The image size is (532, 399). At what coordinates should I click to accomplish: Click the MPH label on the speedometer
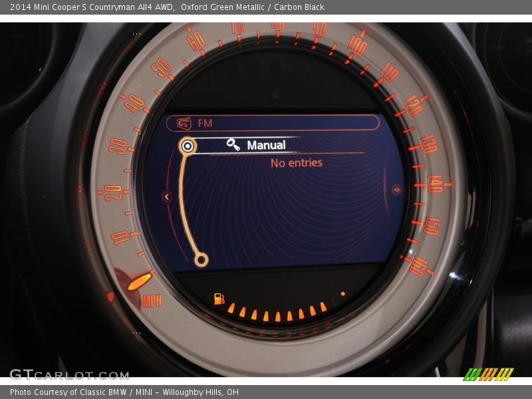coord(152,301)
